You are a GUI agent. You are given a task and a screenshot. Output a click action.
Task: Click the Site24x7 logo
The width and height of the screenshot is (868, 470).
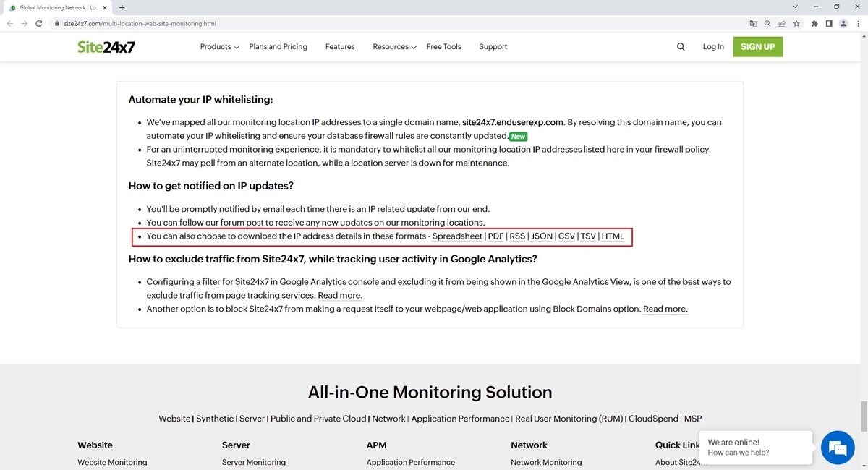pos(106,47)
